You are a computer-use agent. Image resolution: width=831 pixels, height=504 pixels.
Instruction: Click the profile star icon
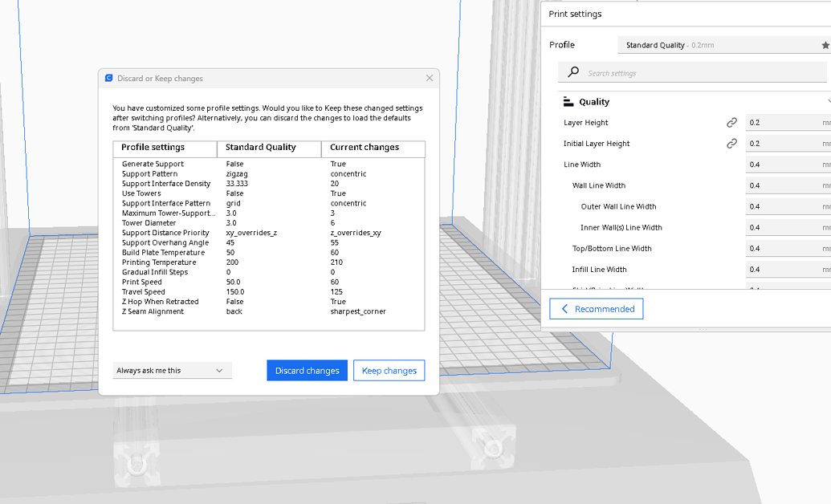point(825,45)
